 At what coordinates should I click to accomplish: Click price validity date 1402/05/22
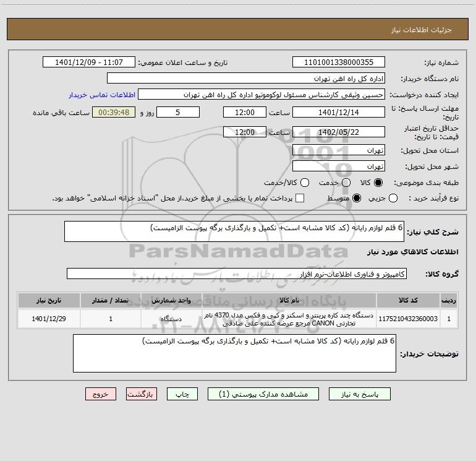click(339, 132)
